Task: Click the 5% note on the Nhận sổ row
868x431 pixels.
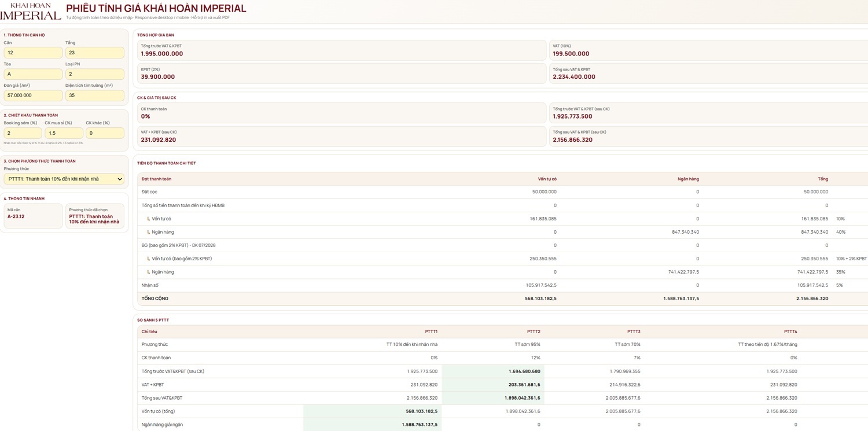Action: pos(840,285)
